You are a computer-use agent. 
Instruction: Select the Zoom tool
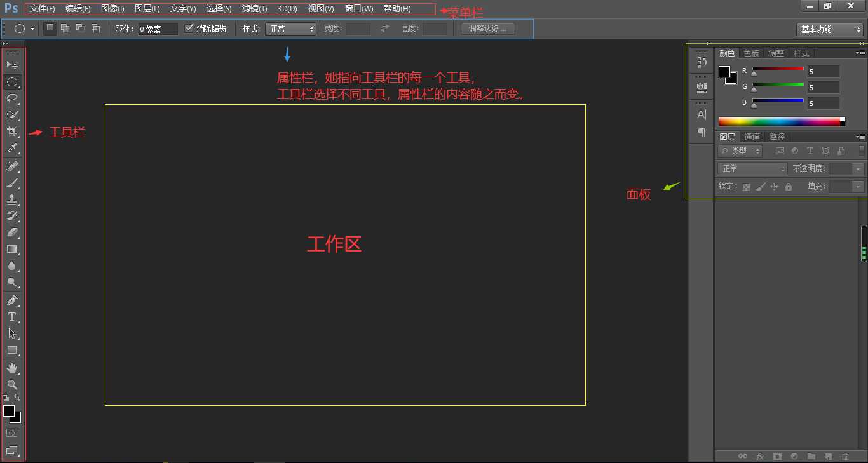coord(12,385)
